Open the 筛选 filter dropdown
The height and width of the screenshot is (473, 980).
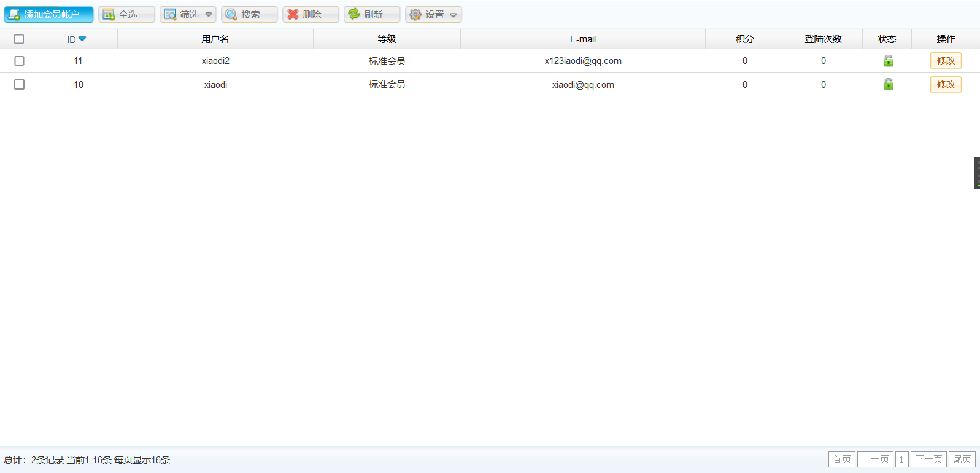coord(188,14)
